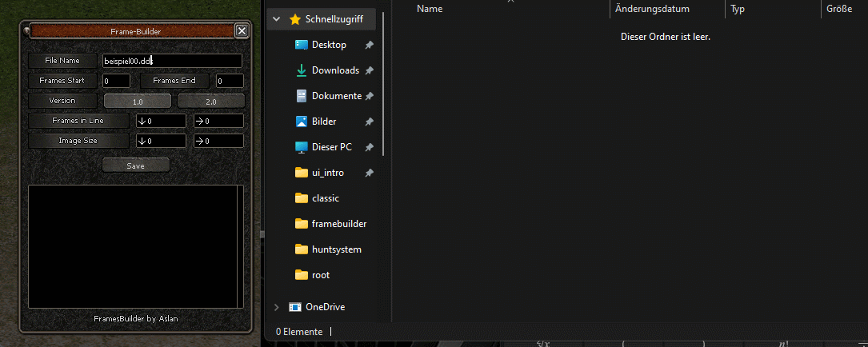Click the Typ column header
The image size is (868, 347).
[738, 9]
